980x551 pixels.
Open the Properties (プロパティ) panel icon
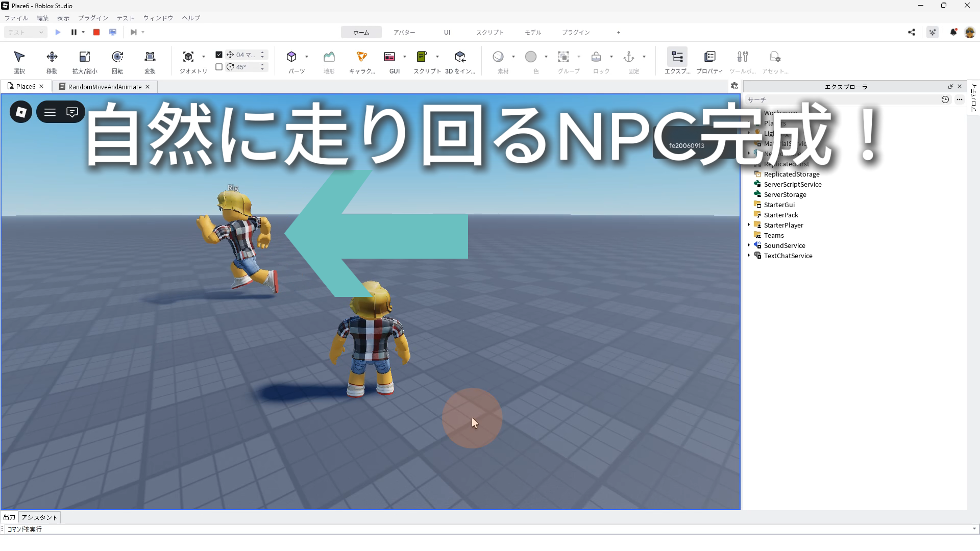click(709, 57)
